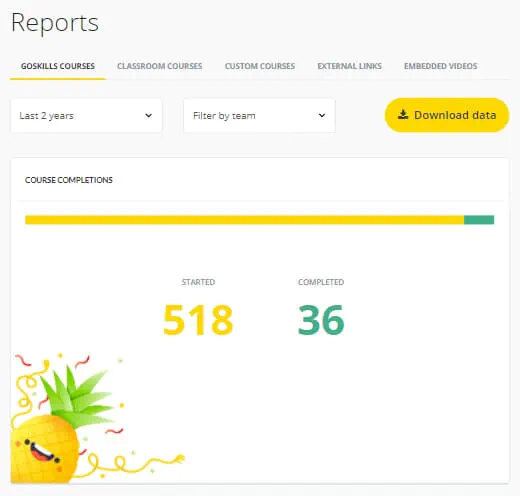Click the chevron arrow of Last 2 years
This screenshot has height=496, width=520.
point(149,115)
